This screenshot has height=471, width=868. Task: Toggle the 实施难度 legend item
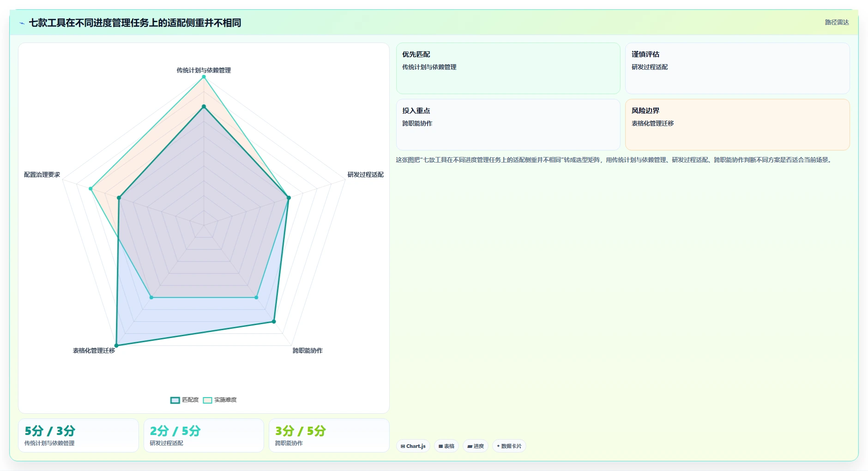220,400
